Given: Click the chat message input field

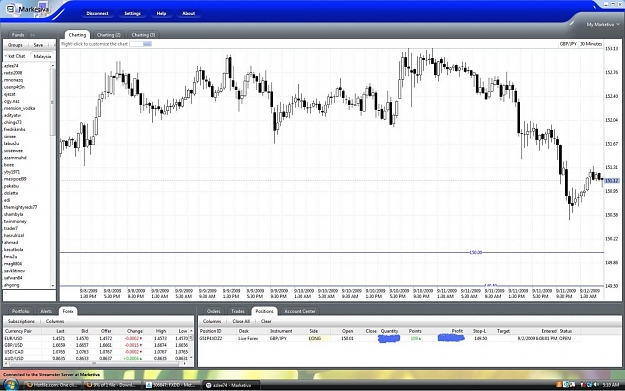Looking at the screenshot, I should point(29,295).
